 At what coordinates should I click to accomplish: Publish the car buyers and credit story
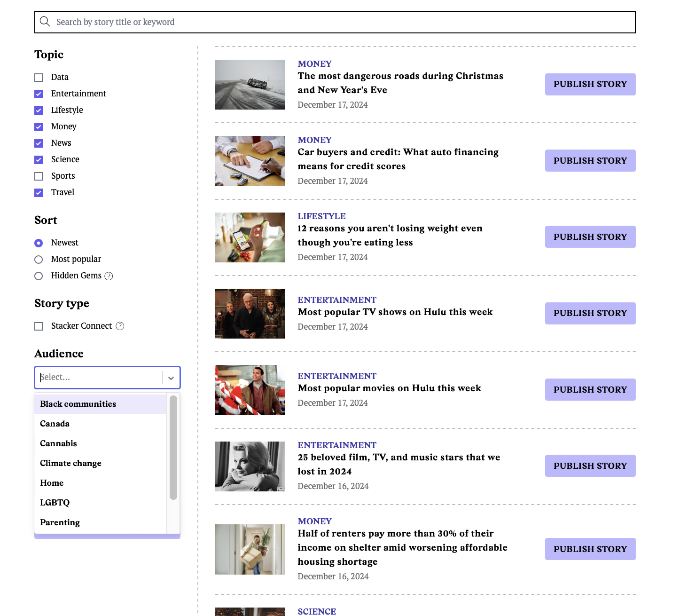[x=590, y=160]
